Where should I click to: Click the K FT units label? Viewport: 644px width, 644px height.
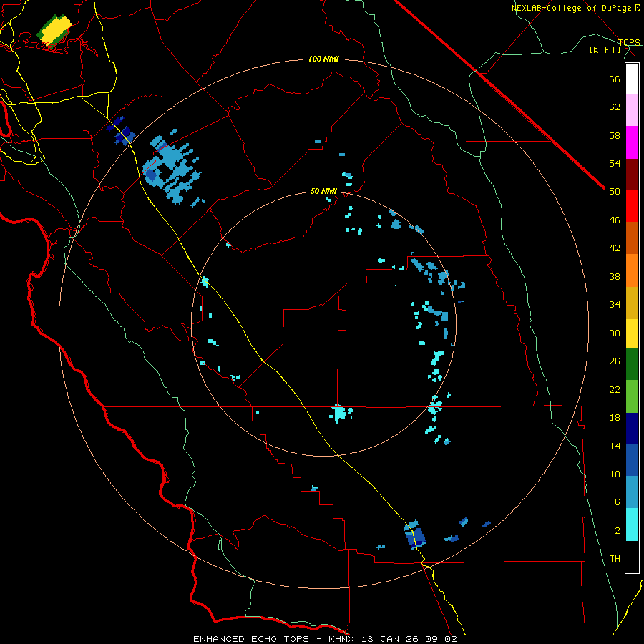point(605,50)
